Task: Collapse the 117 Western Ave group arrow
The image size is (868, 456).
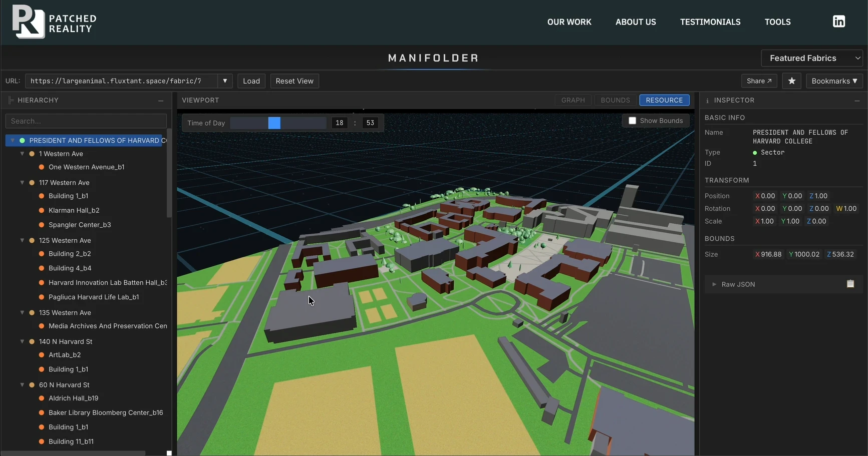Action: [x=22, y=183]
